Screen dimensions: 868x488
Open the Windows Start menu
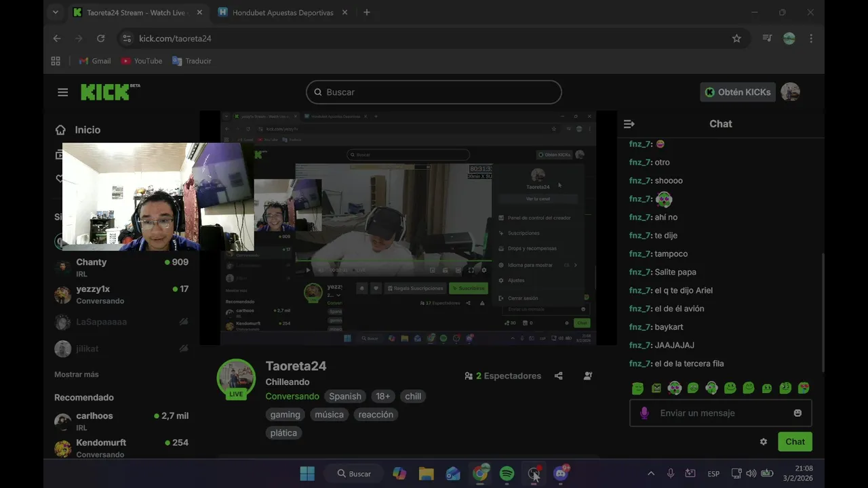tap(307, 474)
